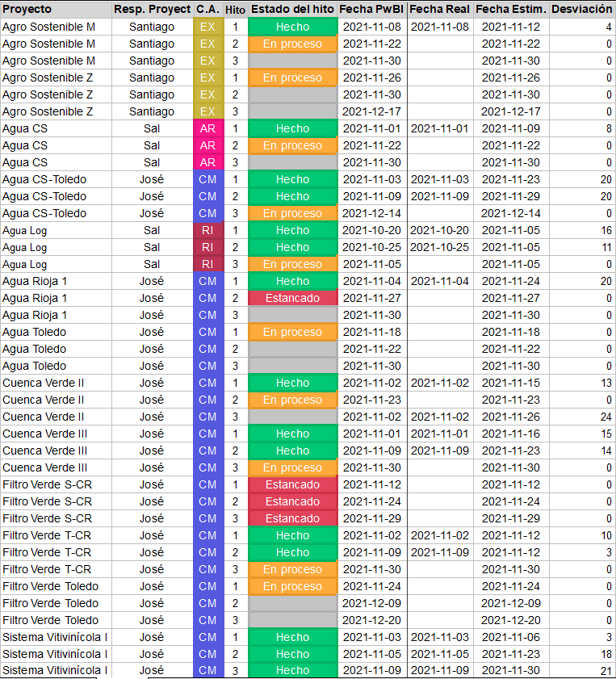Image resolution: width=616 pixels, height=679 pixels.
Task: Click the Desviación column header
Action: click(x=581, y=9)
